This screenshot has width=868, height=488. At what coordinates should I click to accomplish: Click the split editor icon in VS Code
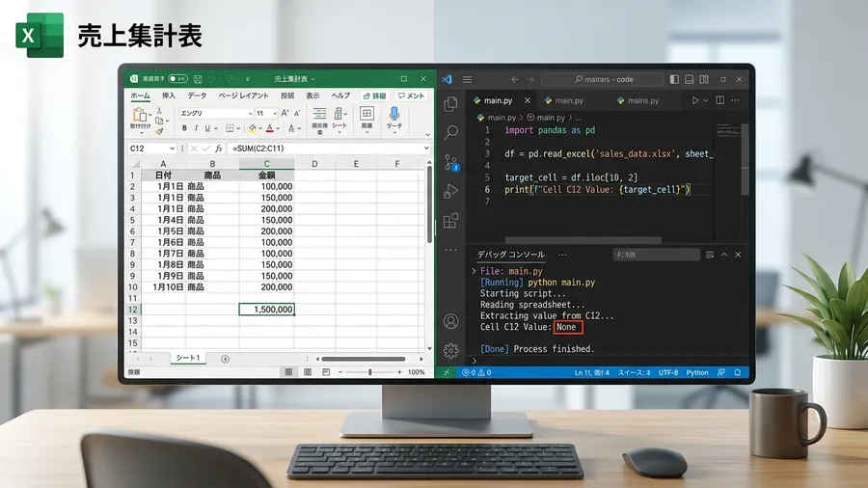[x=719, y=100]
